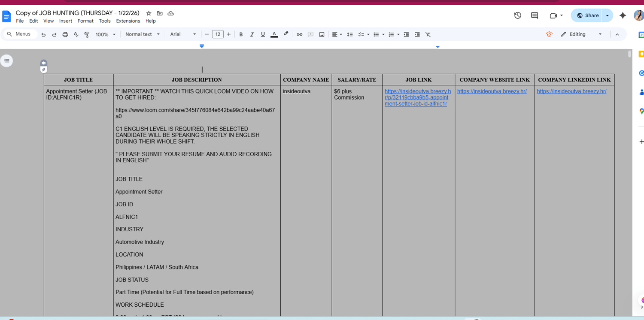Open the Extensions menu
The height and width of the screenshot is (320, 644).
(x=128, y=21)
